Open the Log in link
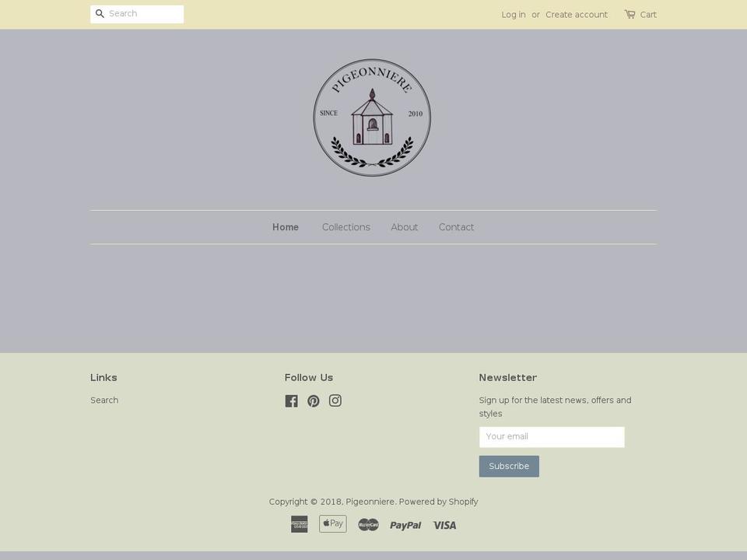The height and width of the screenshot is (560, 747). coord(514,15)
